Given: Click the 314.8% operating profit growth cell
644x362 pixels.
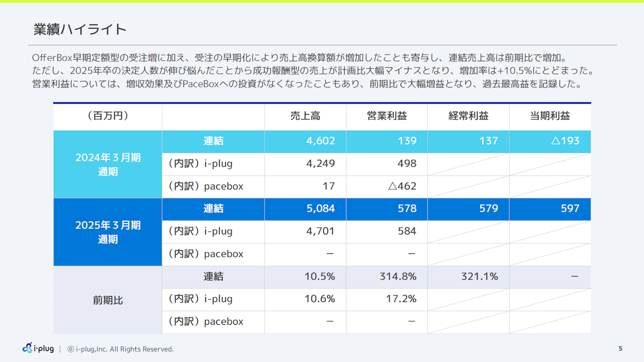Looking at the screenshot, I should 397,277.
